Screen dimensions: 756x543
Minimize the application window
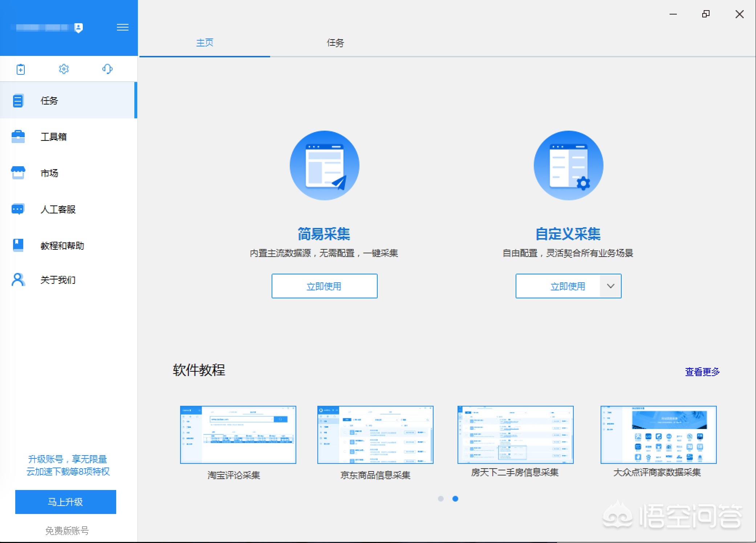tap(673, 14)
